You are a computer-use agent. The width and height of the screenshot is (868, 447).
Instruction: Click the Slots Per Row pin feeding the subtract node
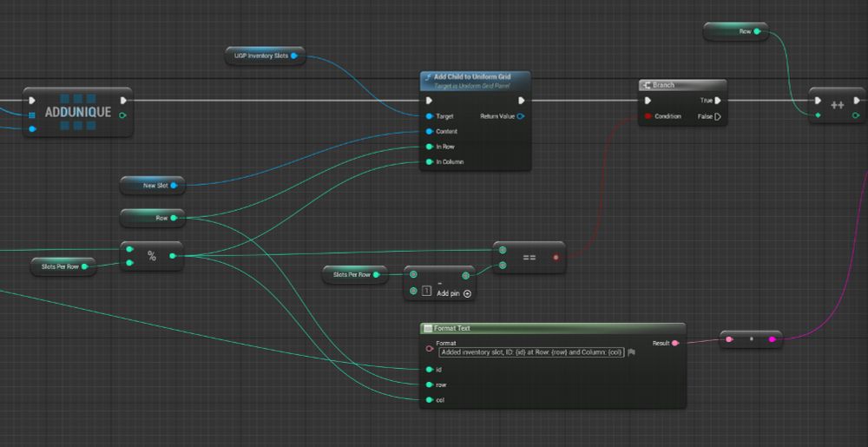click(376, 274)
